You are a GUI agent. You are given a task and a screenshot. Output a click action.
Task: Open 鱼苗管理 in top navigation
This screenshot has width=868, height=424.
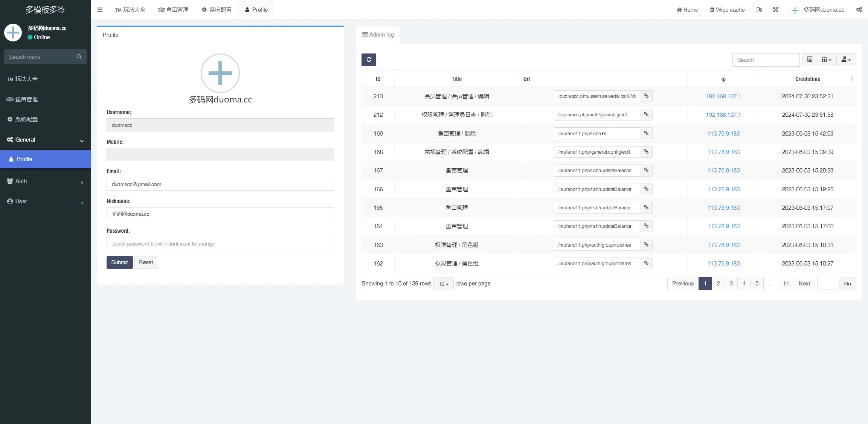click(173, 10)
